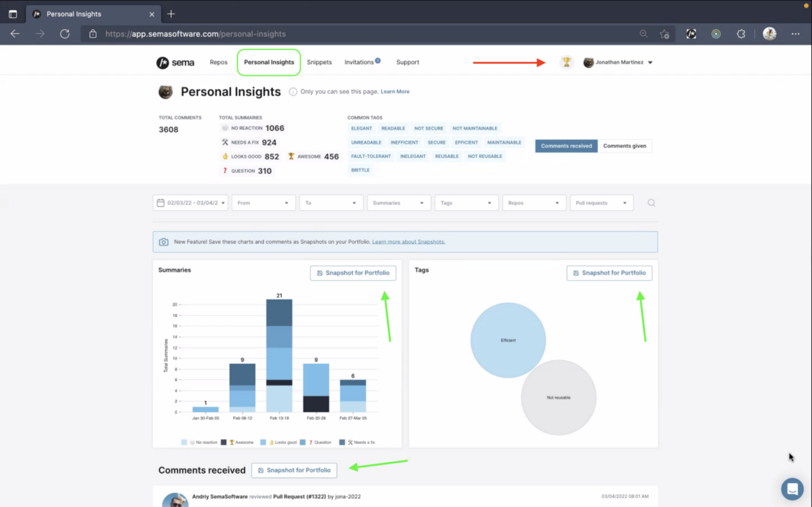Click the No reaction legend swatch
The height and width of the screenshot is (507, 812).
(x=184, y=442)
